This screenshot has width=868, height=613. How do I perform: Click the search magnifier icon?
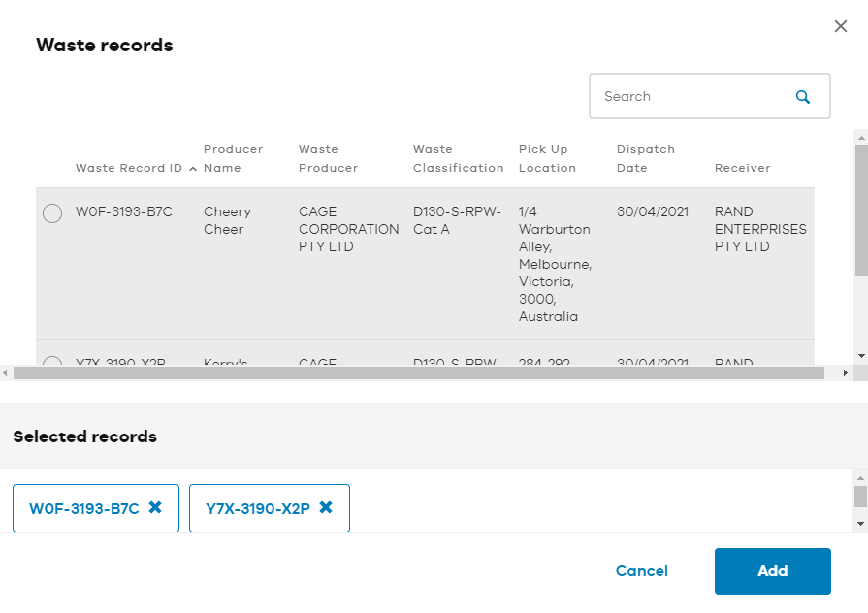803,97
